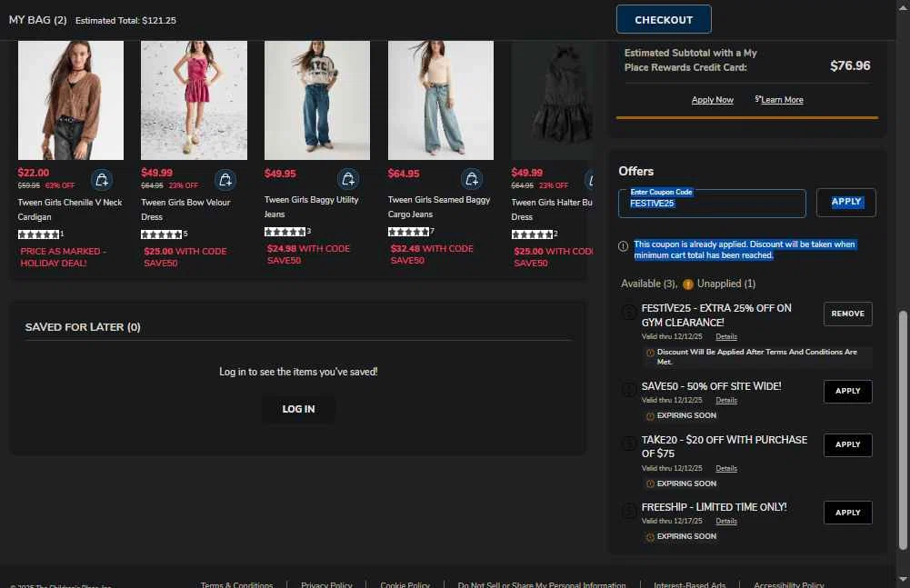
Task: Click clock icon next to FREESHIP Expiring Soon
Action: click(650, 537)
